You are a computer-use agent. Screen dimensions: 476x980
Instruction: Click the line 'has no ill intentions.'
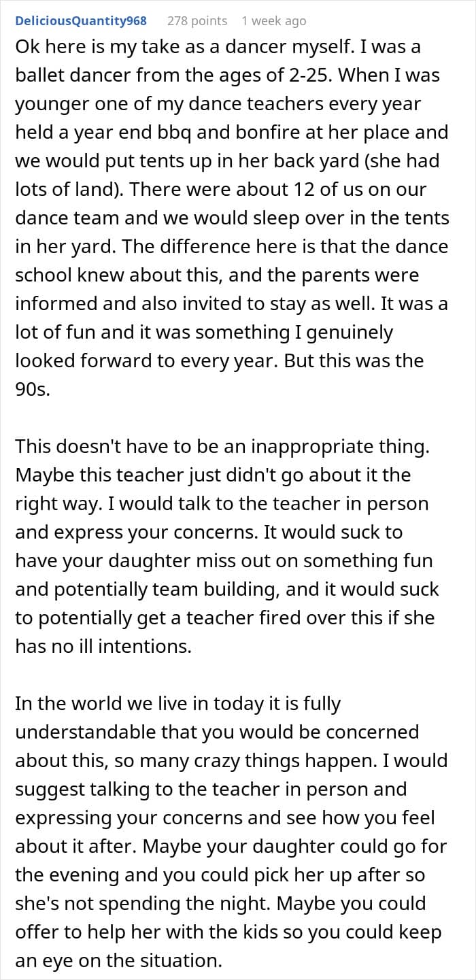pos(103,646)
